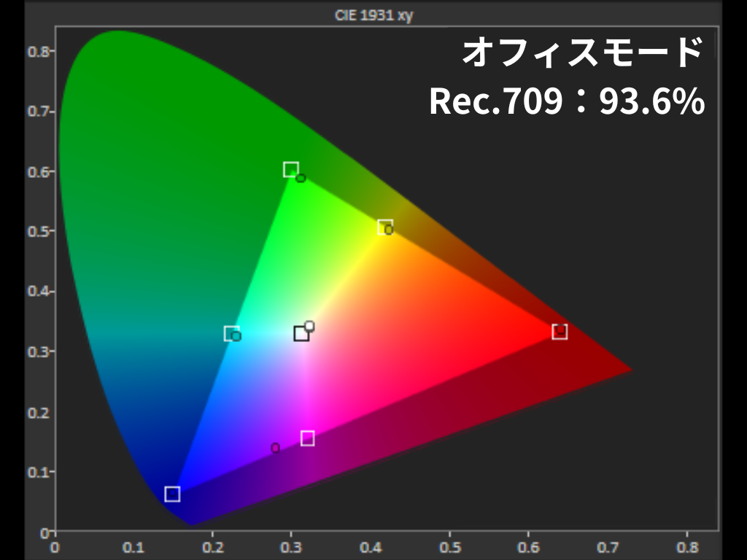
Task: Click the green target square marker
Action: click(291, 169)
